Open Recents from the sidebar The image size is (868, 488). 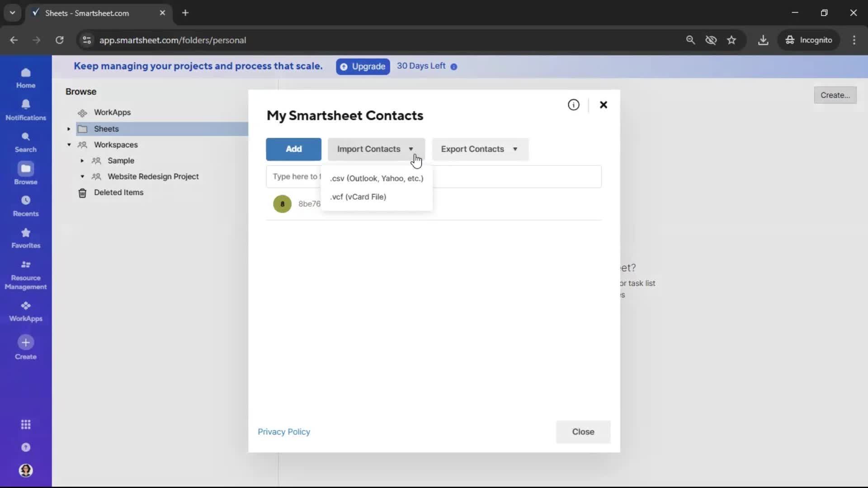click(26, 206)
